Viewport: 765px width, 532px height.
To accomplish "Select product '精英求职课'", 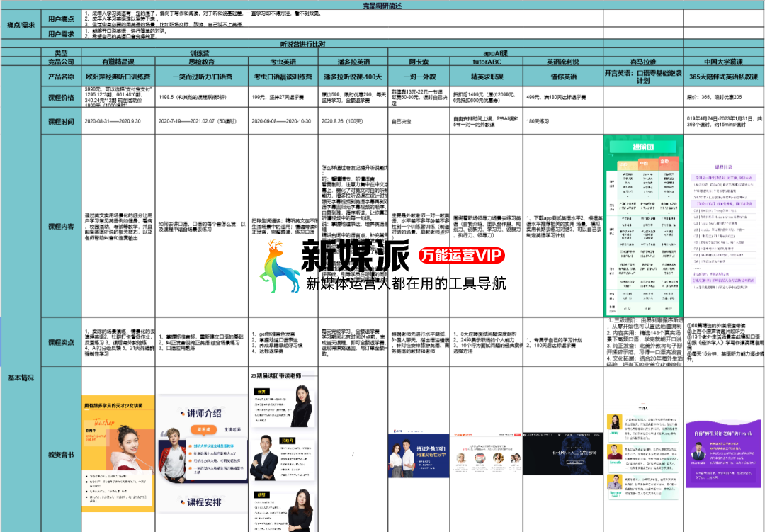I will pyautogui.click(x=486, y=77).
